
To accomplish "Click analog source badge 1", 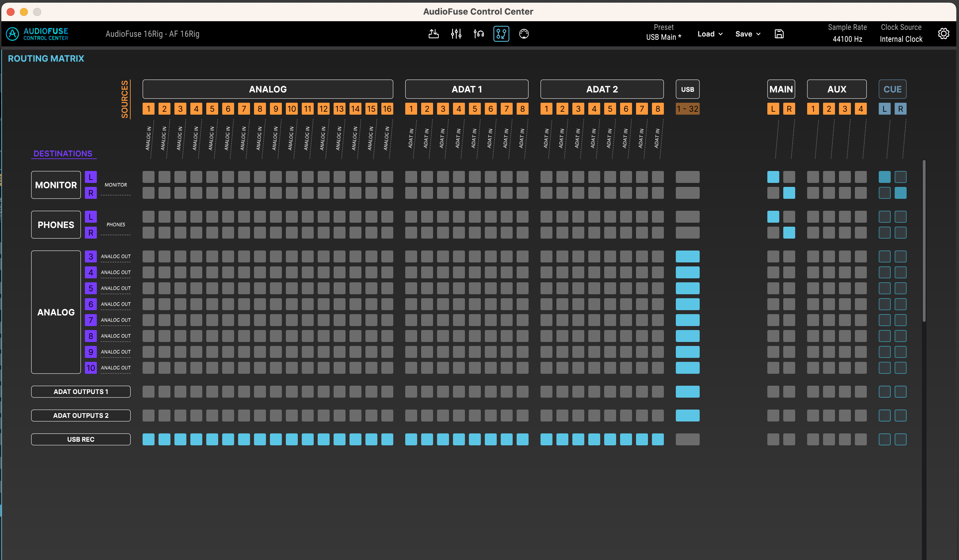I will tap(149, 109).
